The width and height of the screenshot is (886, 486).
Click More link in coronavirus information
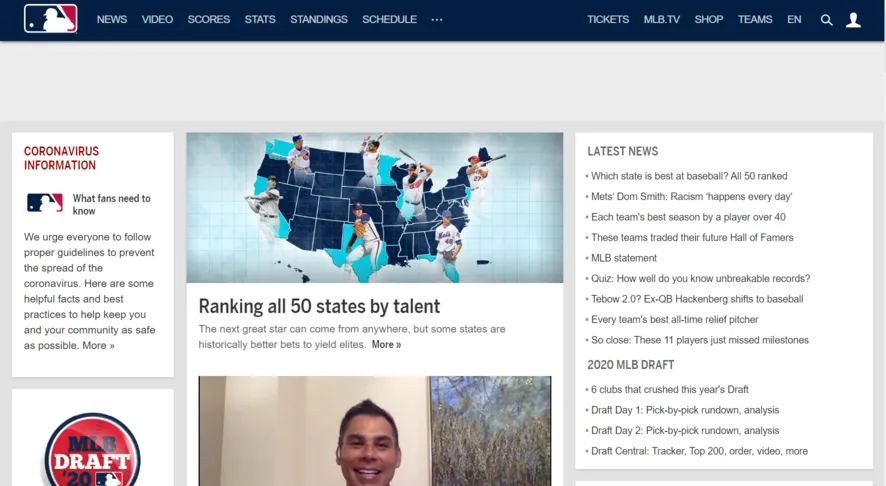[x=98, y=346]
